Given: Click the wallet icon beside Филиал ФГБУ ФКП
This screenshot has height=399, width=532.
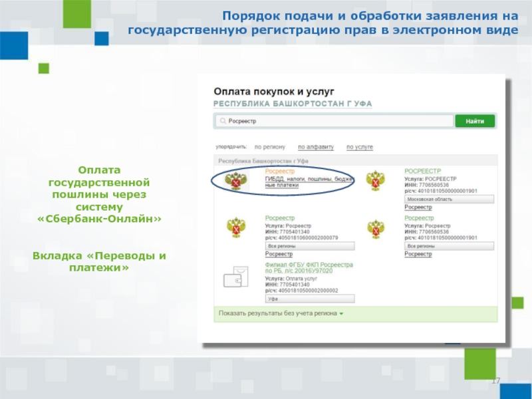Looking at the screenshot, I should (x=236, y=277).
